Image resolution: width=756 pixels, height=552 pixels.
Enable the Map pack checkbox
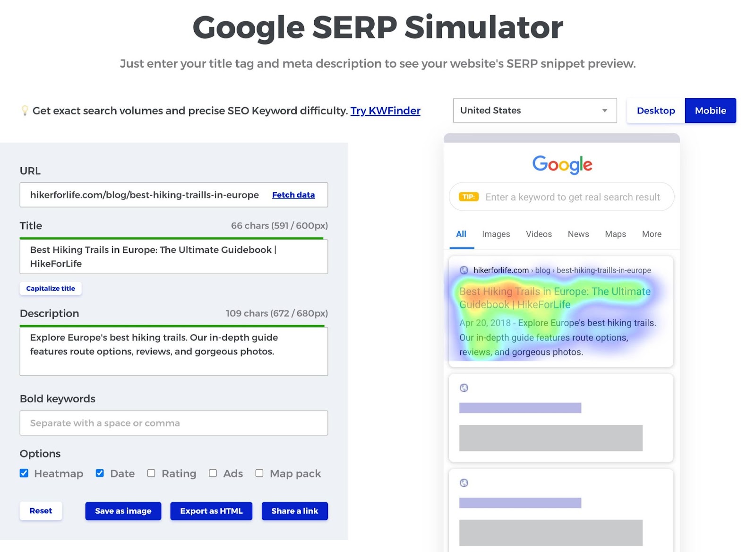pyautogui.click(x=259, y=473)
